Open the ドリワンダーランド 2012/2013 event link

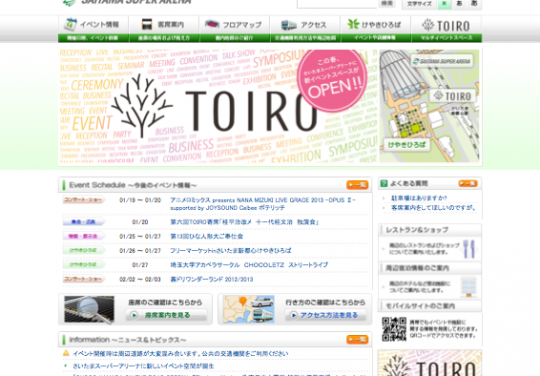[211, 279]
